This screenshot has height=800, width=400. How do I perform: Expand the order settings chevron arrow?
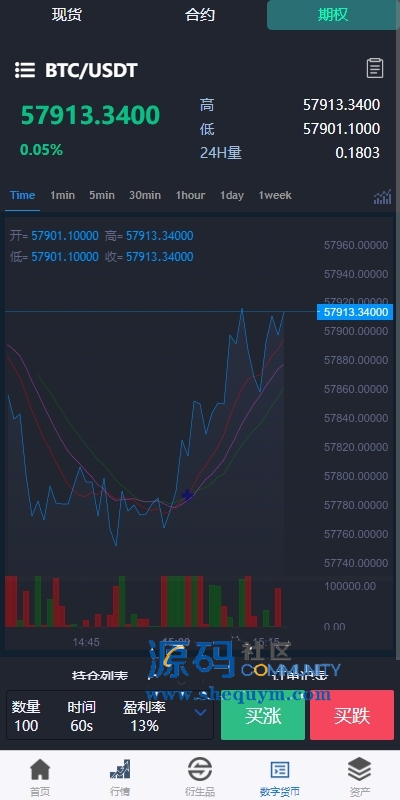click(201, 712)
